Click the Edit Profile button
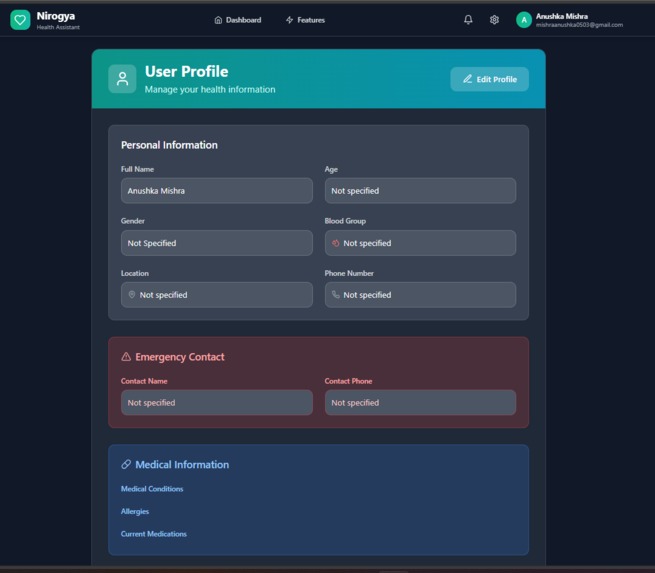Viewport: 655px width, 573px height. point(490,79)
